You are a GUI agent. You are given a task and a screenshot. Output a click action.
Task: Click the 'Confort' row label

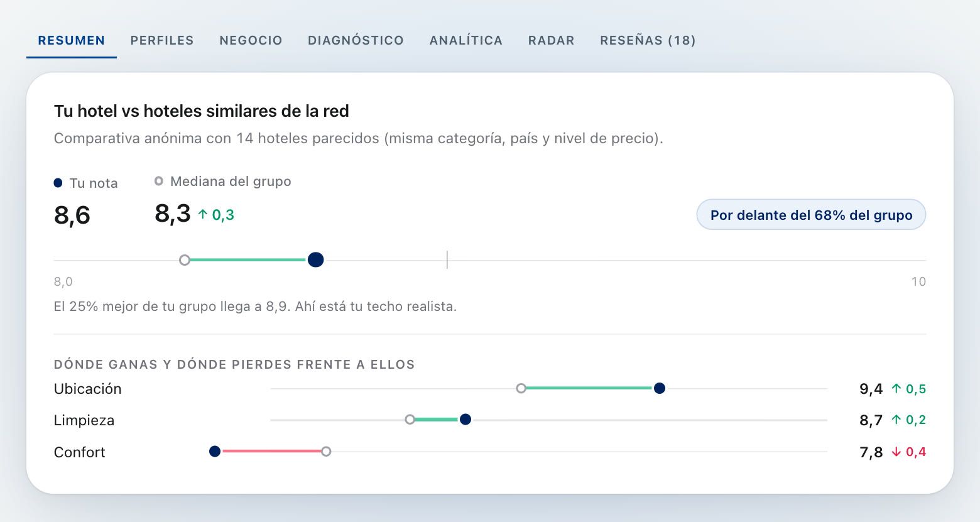pos(79,452)
